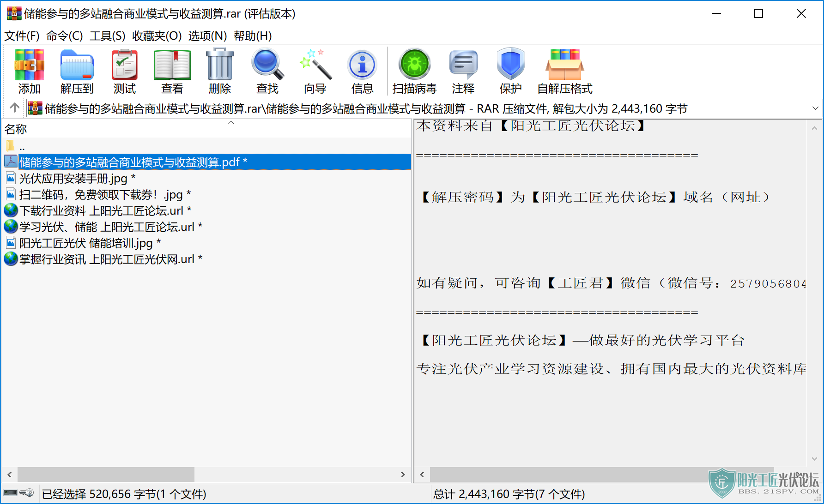This screenshot has height=504, width=824.
Task: Select file 储能参与的多站融合商业模式与收益测算.pdf
Action: pos(133,162)
